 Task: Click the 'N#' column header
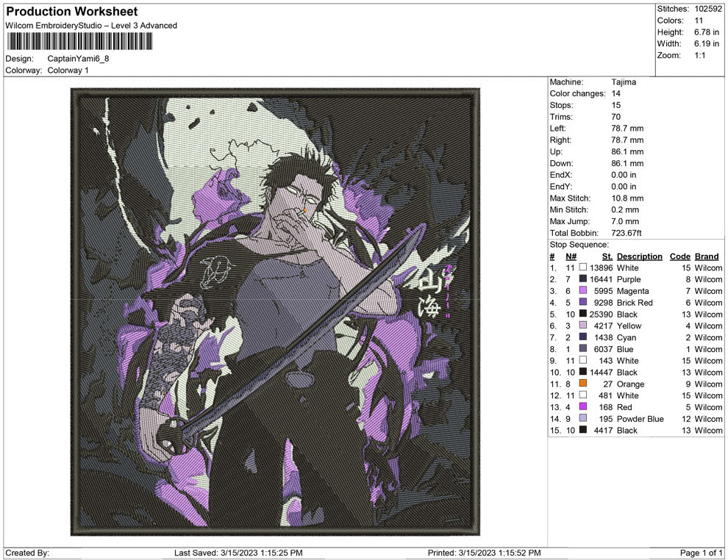click(571, 256)
